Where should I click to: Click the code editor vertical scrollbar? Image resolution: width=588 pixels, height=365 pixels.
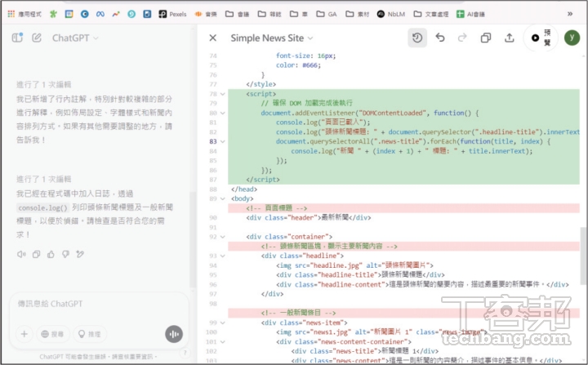(583, 256)
